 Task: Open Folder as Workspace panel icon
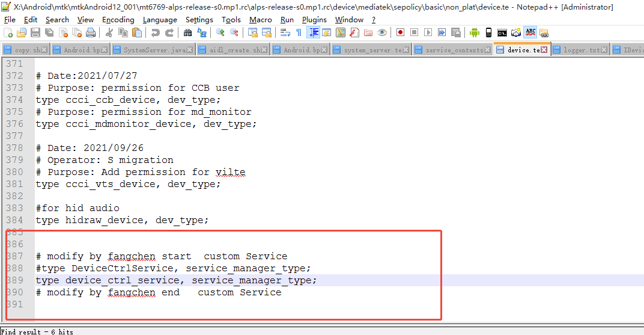point(368,33)
